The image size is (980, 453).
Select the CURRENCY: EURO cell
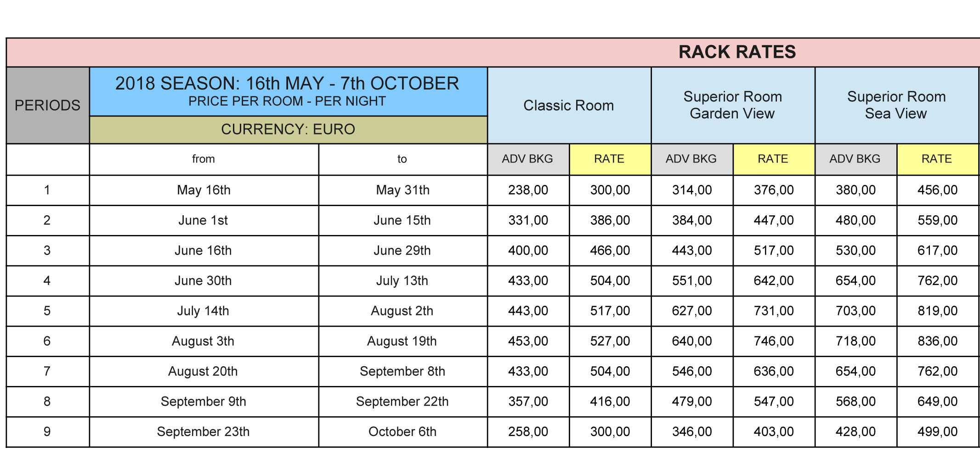[288, 129]
